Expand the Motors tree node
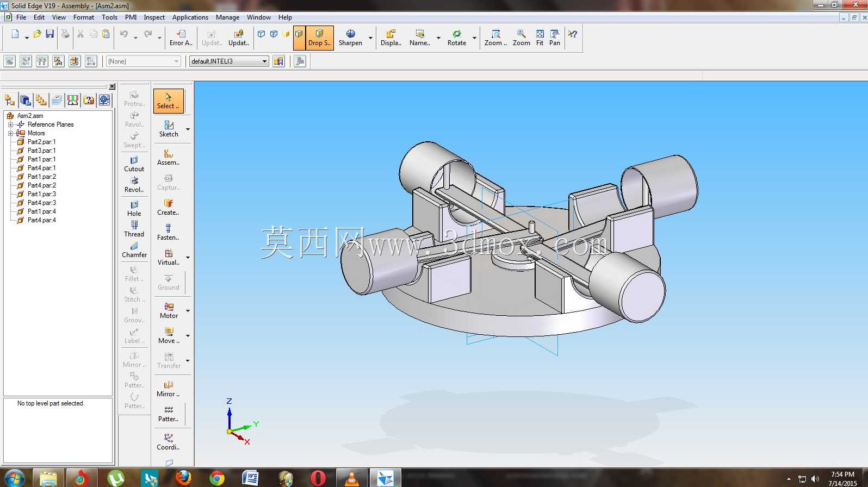This screenshot has height=487, width=868. click(x=10, y=133)
